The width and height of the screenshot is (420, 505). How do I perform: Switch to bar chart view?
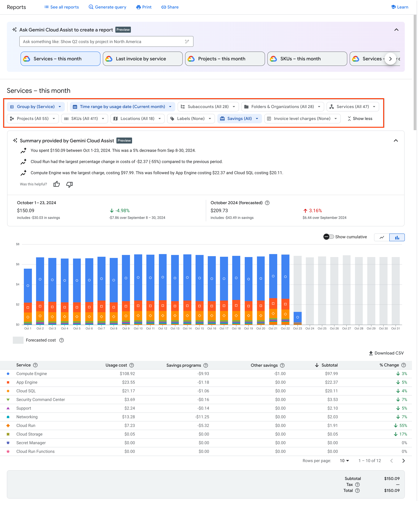(x=397, y=237)
